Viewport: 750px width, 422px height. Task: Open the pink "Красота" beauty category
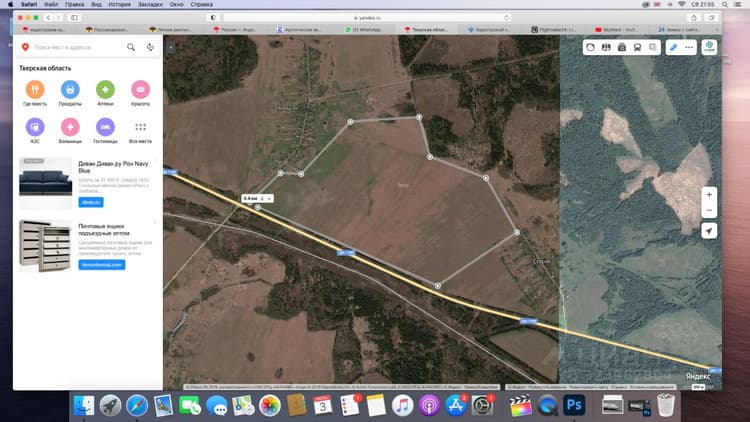tap(141, 89)
